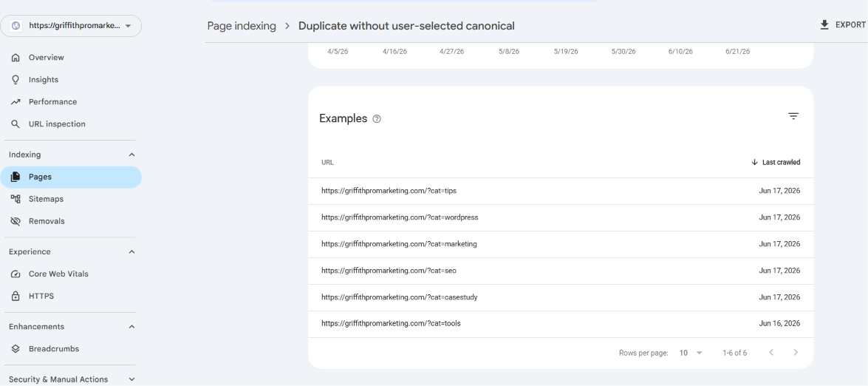
Task: Click the Performance trend arrow icon
Action: coord(16,102)
